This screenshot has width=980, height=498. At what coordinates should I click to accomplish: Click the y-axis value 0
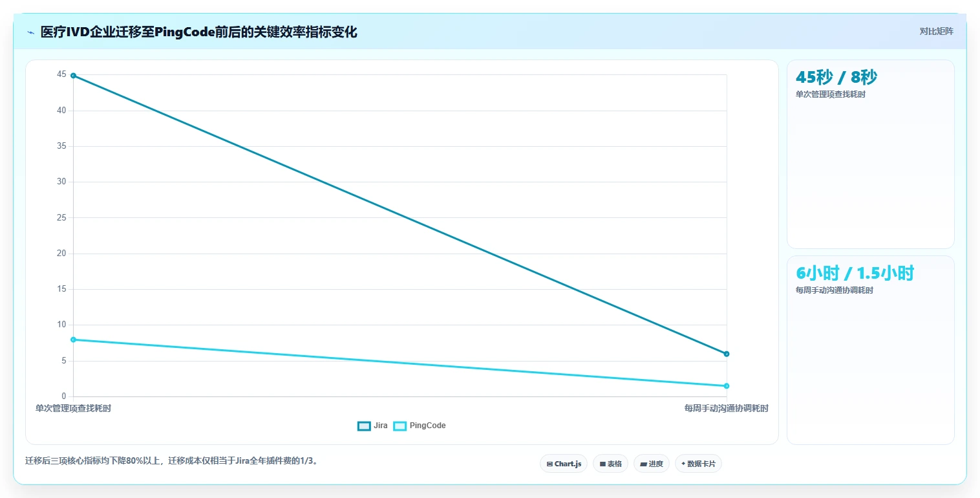tap(64, 396)
